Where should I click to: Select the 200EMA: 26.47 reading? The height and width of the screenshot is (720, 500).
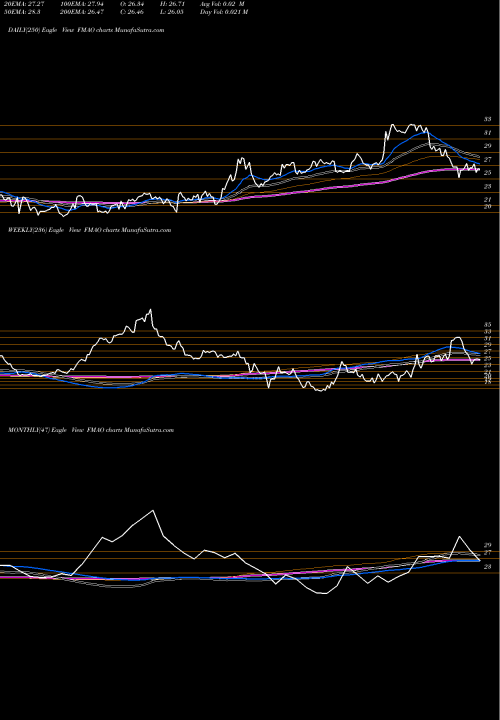coord(81,12)
